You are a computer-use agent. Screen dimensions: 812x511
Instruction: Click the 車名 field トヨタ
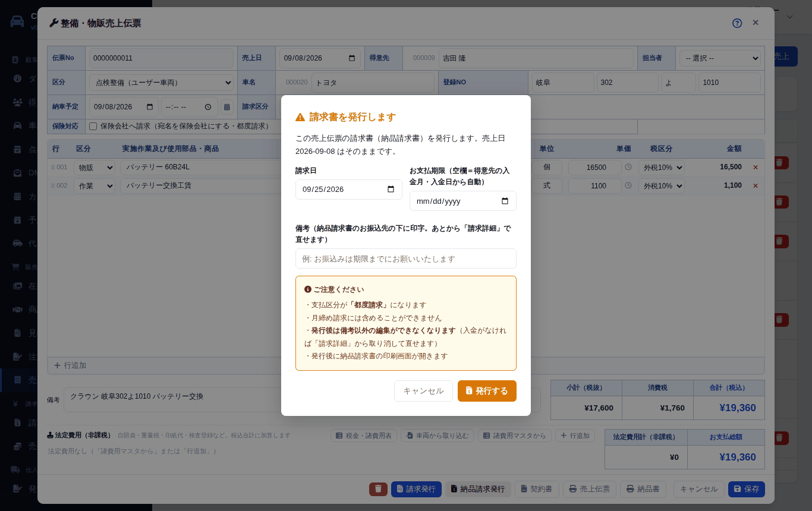click(x=373, y=83)
